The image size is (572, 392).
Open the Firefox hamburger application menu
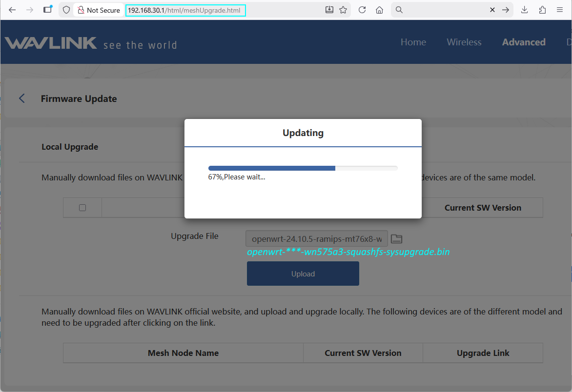coord(560,10)
